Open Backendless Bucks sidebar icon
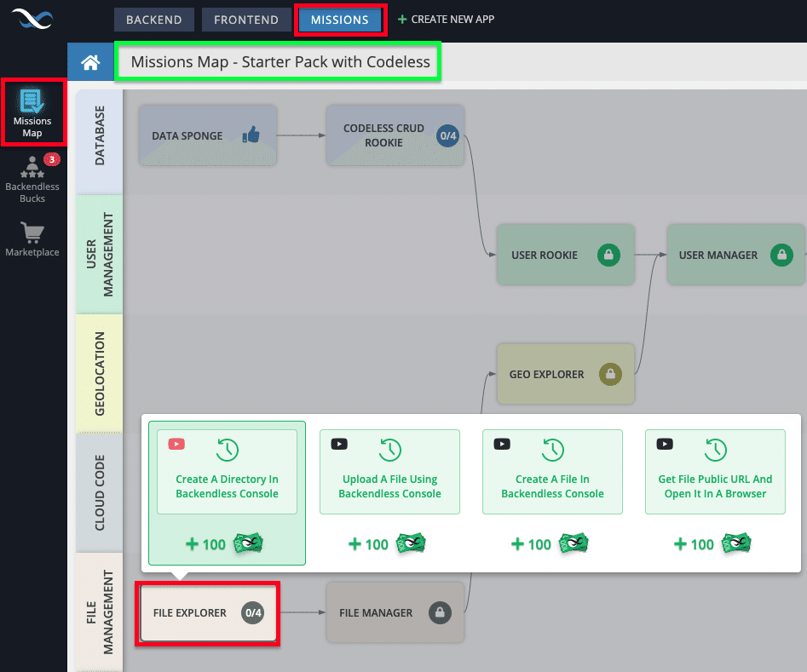 pyautogui.click(x=32, y=167)
